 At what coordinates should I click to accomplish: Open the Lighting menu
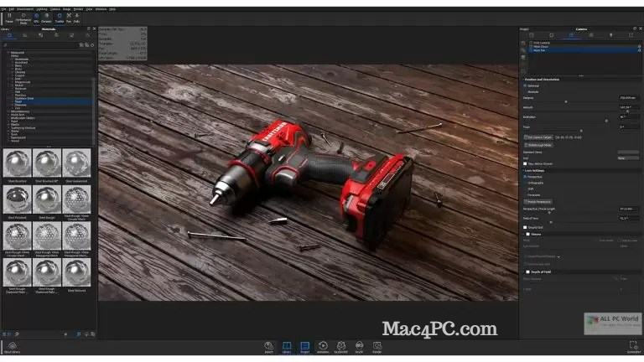[x=41, y=9]
